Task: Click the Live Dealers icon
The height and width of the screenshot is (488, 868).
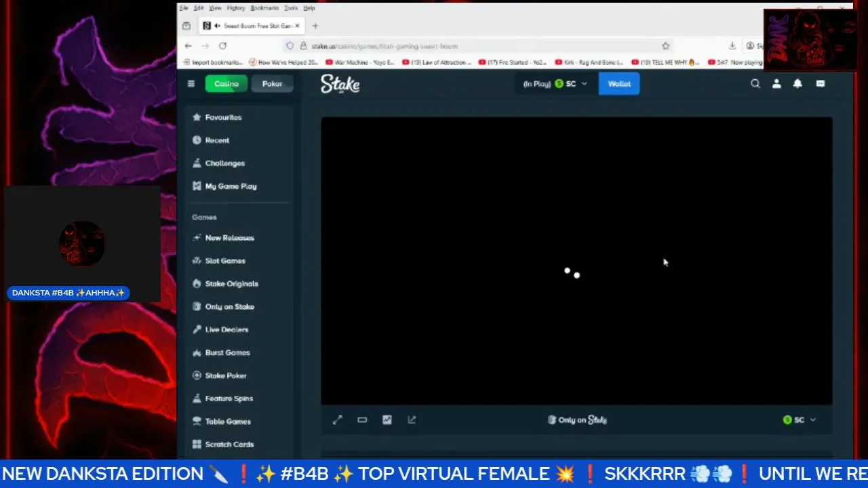Action: click(x=197, y=329)
